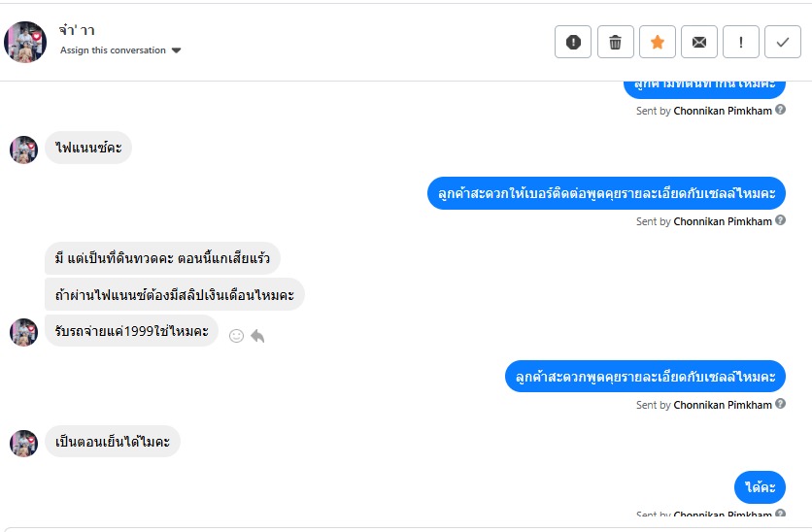Toggle the orange star on this conversation
The width and height of the screenshot is (812, 532).
657,42
